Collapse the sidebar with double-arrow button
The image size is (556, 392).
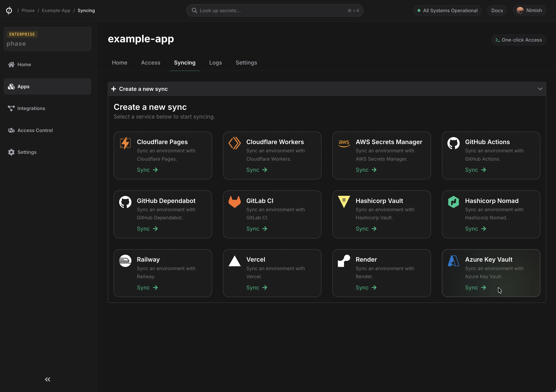pyautogui.click(x=47, y=379)
